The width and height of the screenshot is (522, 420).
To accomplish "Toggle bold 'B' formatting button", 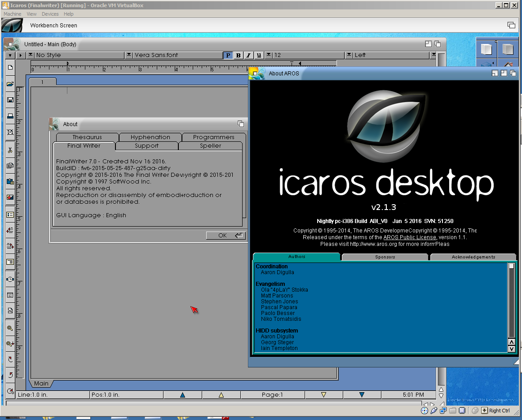I will click(x=239, y=55).
